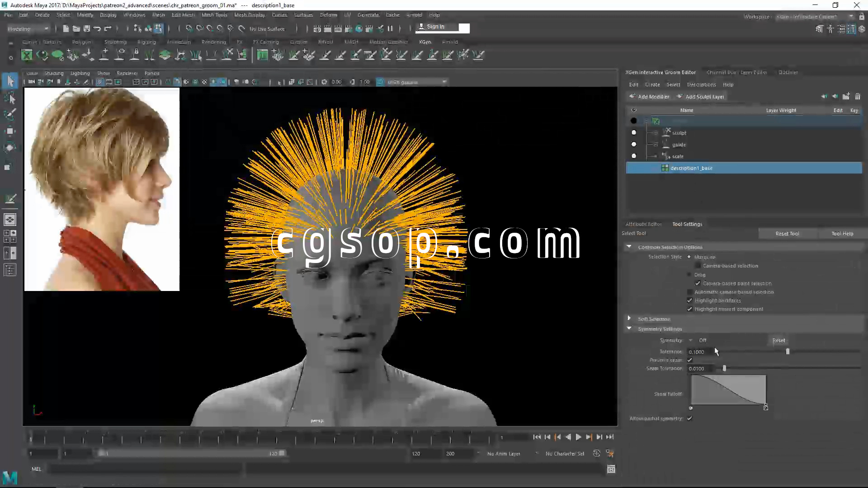Viewport: 868px width, 488px height.
Task: Open the Script Editor icon at bottom right
Action: (x=611, y=469)
